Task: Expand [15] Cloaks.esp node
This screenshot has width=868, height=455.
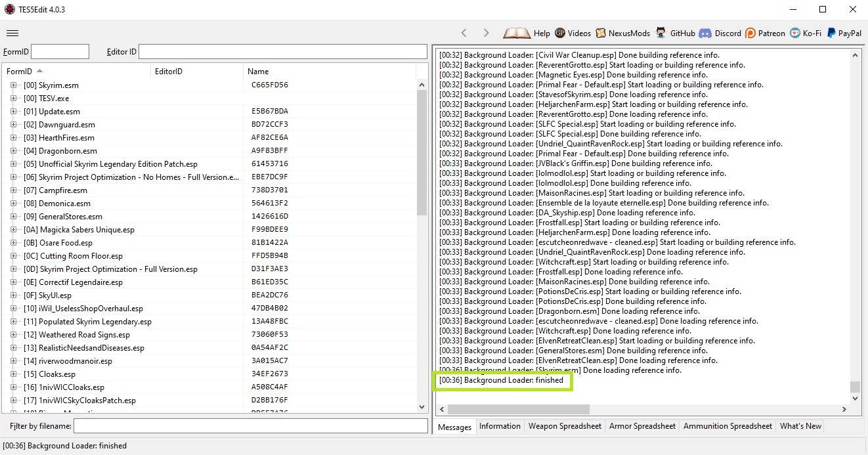Action: coord(13,374)
